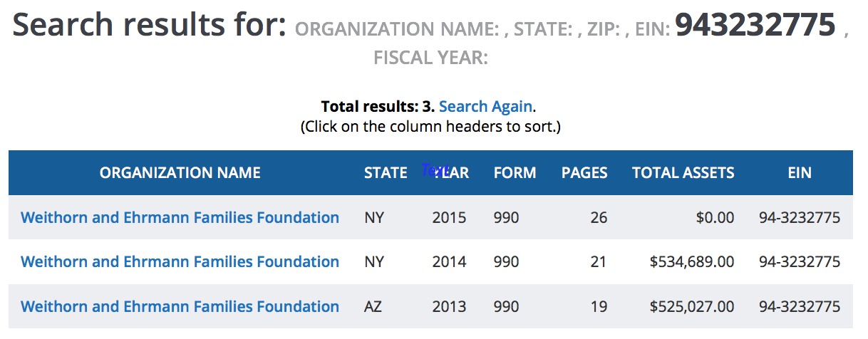Click the $534,689.00 total assets value

691,262
